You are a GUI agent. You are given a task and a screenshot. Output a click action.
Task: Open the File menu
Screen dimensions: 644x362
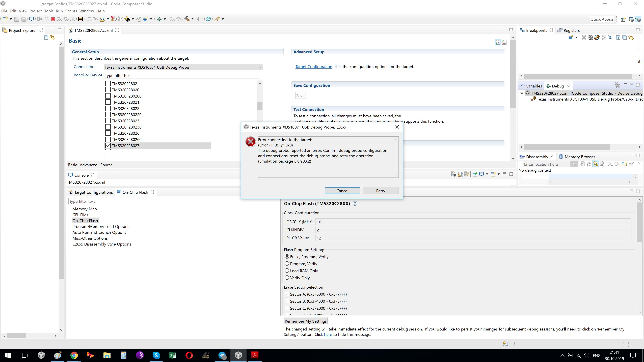click(x=4, y=11)
